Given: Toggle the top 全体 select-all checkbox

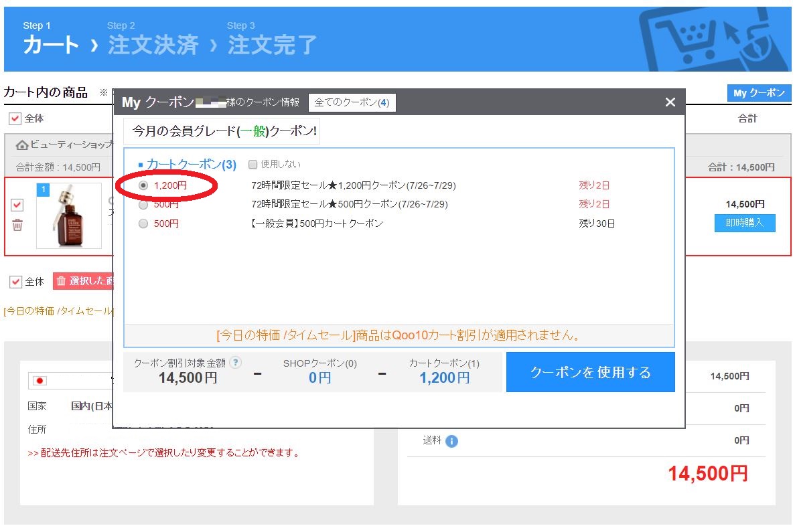Looking at the screenshot, I should click(15, 118).
